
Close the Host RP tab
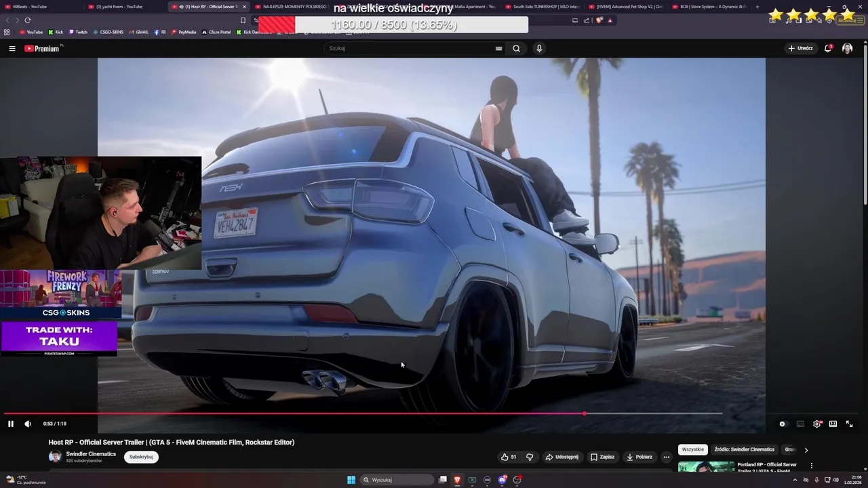(244, 7)
